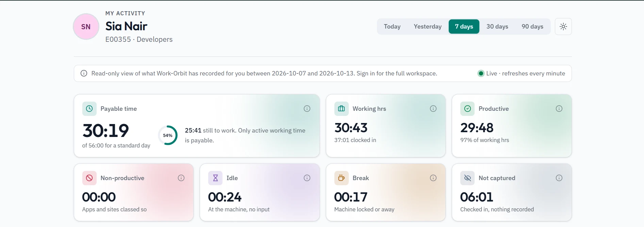Open Idle card info icon

pos(307,178)
